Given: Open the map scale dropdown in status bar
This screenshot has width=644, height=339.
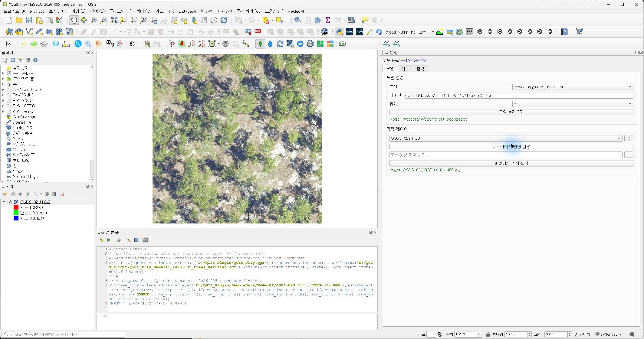Looking at the screenshot, I should (x=479, y=334).
